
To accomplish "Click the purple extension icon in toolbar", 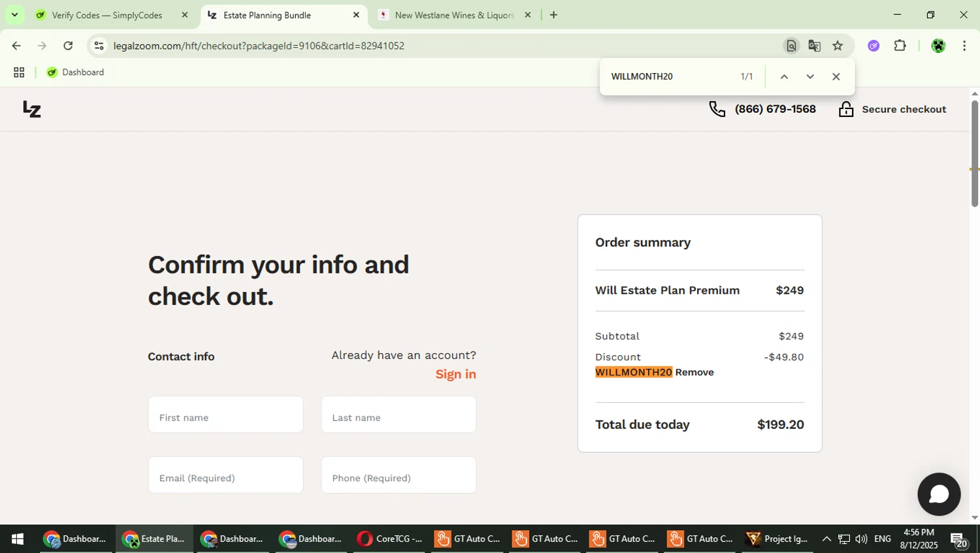I will [x=874, y=46].
